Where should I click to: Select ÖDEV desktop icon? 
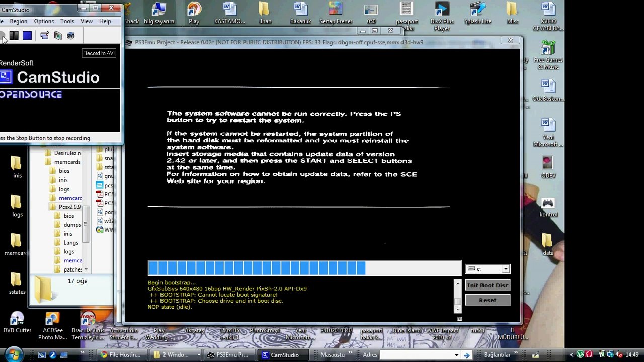pos(548,167)
